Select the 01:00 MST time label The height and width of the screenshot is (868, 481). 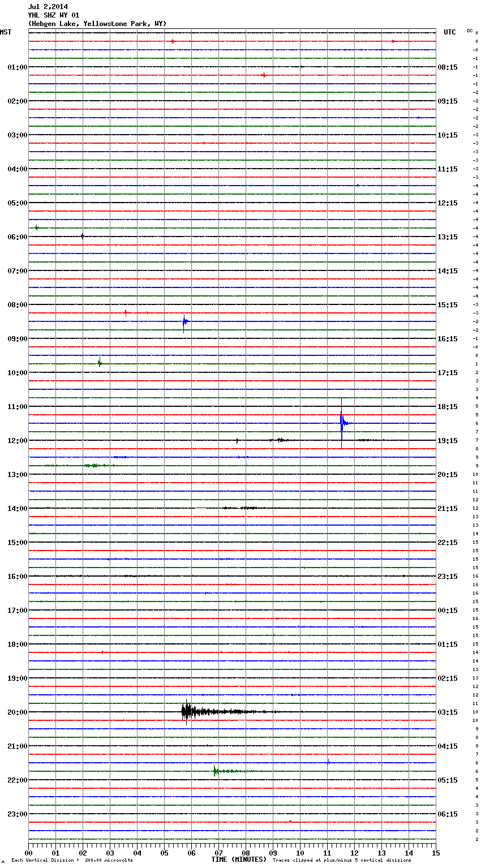pos(18,67)
